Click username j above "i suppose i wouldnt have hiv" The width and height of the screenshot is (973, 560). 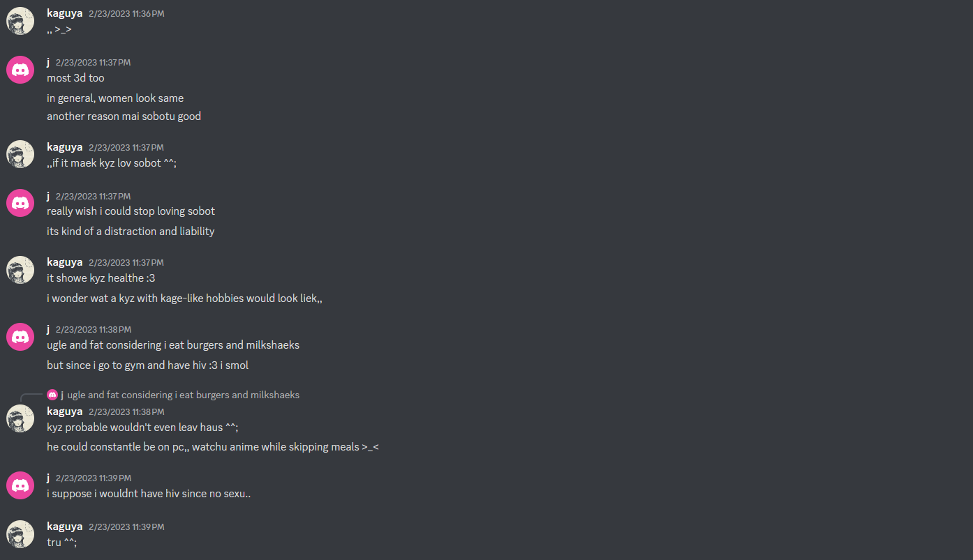48,478
